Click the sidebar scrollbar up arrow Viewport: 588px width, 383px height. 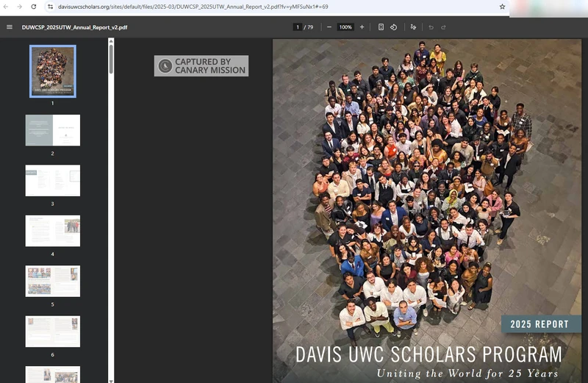pyautogui.click(x=111, y=41)
